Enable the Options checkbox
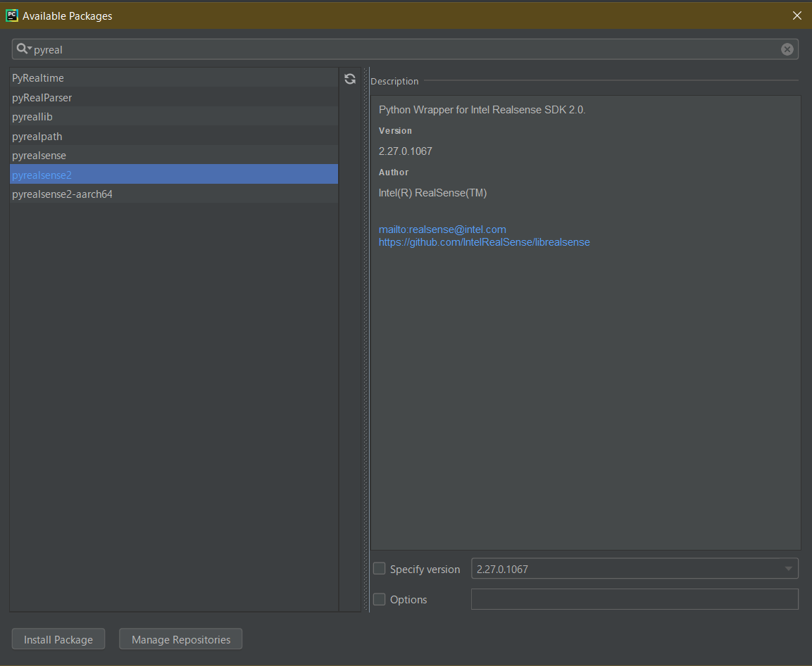This screenshot has height=666, width=812. tap(379, 599)
